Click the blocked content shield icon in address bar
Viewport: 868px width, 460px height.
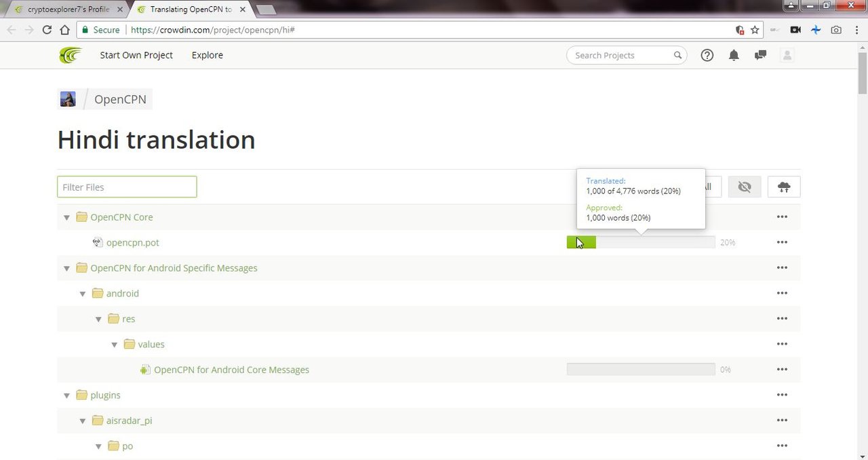point(740,30)
